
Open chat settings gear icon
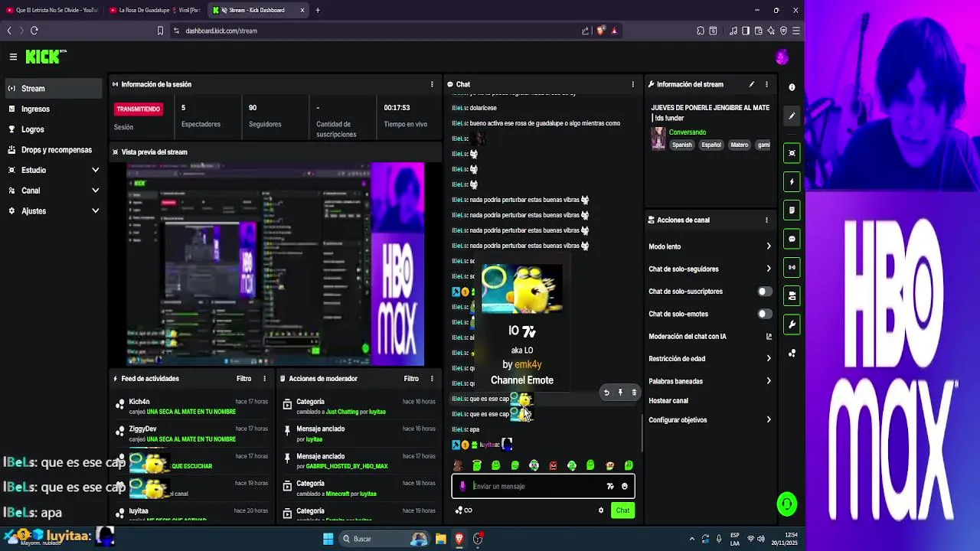tap(601, 510)
